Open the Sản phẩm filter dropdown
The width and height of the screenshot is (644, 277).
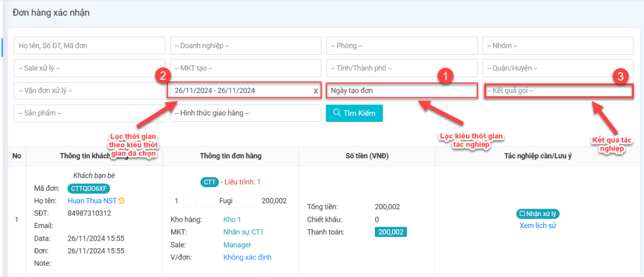click(89, 113)
